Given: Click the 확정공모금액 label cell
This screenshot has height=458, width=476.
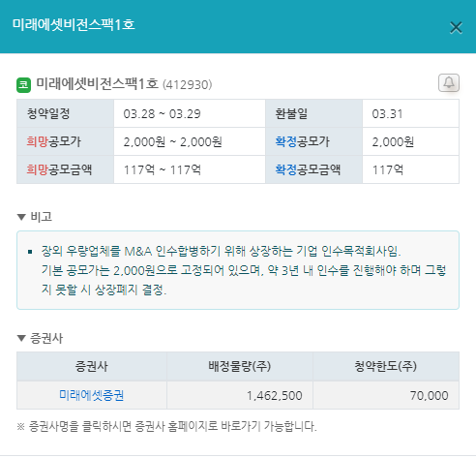Looking at the screenshot, I should 313,169.
